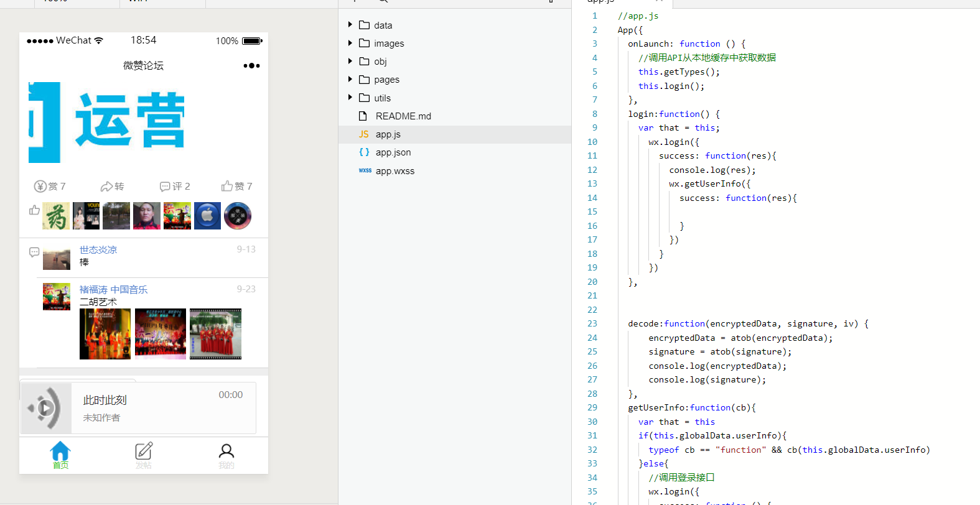Open third 二胡艺术 post photo of red dresses
980x505 pixels.
click(x=215, y=334)
